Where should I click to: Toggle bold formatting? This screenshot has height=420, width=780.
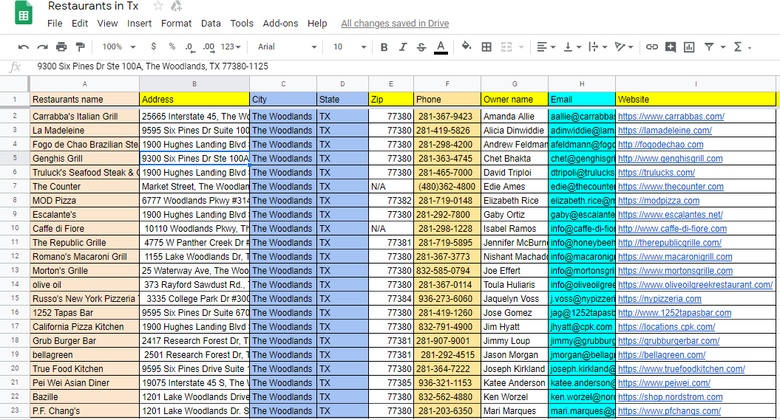point(385,47)
